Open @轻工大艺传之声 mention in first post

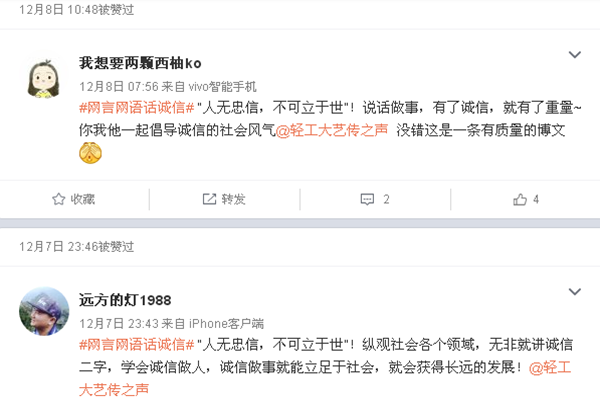coord(332,131)
